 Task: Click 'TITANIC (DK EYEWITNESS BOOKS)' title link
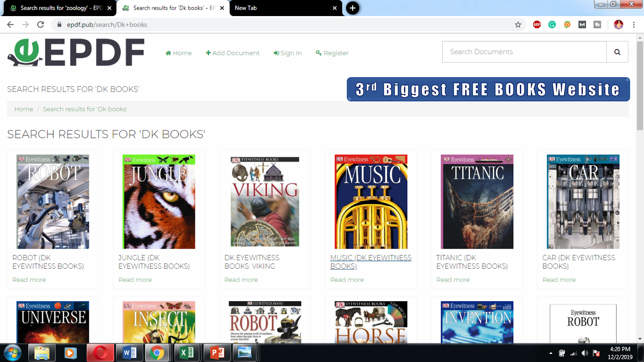click(472, 262)
